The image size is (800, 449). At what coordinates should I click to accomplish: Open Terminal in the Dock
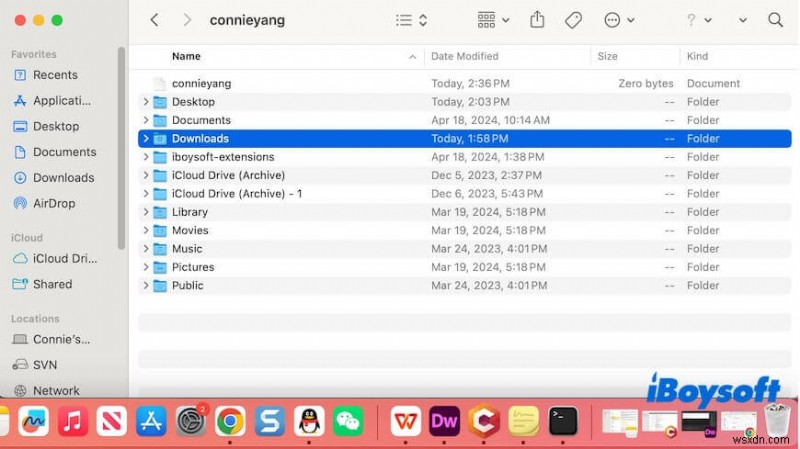[563, 421]
